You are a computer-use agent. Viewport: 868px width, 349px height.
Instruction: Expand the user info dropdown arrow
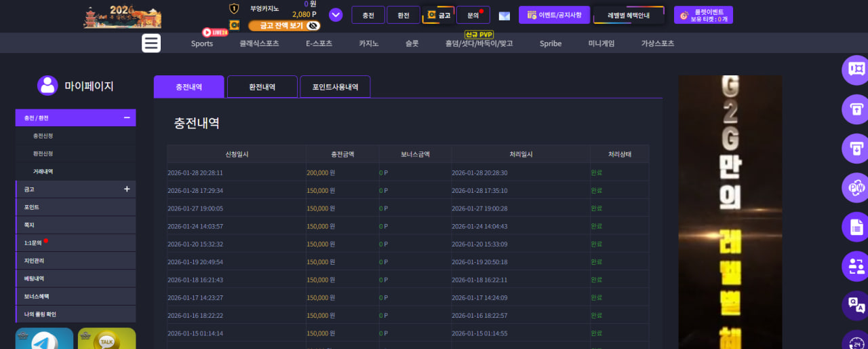pos(336,15)
